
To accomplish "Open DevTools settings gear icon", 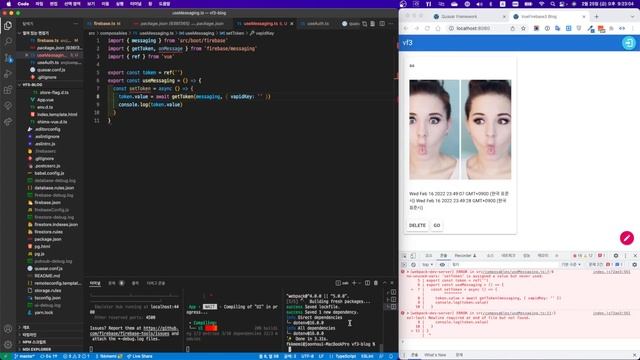I will (616, 256).
